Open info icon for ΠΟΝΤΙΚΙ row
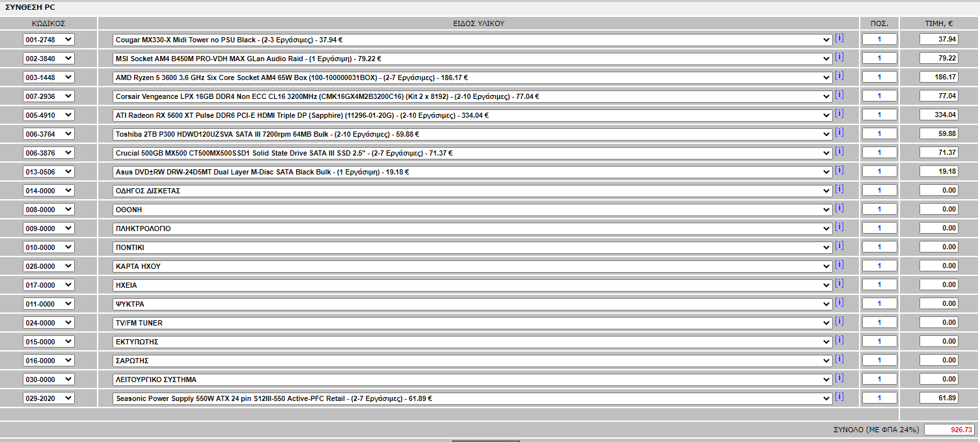This screenshot has height=442, width=980. pyautogui.click(x=839, y=245)
